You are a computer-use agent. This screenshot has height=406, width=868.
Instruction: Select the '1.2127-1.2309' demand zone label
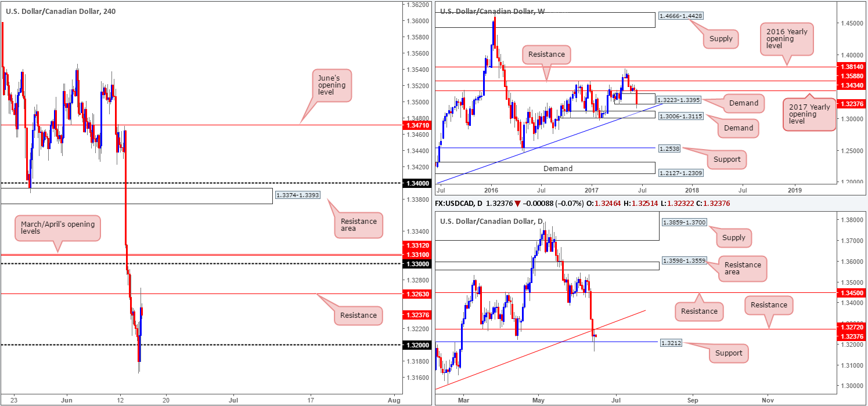pyautogui.click(x=680, y=173)
